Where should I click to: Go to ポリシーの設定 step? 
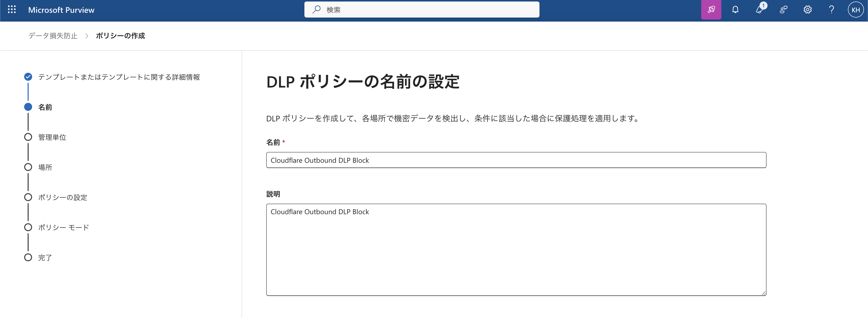pos(62,198)
